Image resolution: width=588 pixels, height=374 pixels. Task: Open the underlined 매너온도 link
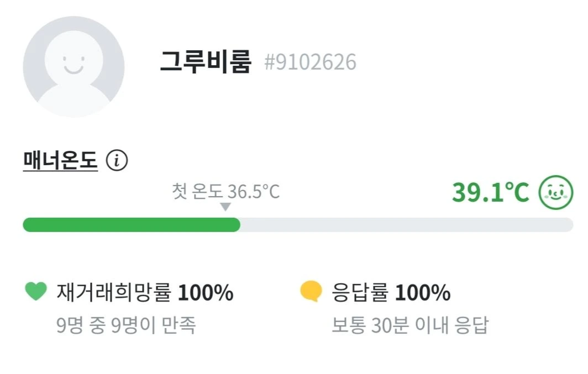(60, 161)
